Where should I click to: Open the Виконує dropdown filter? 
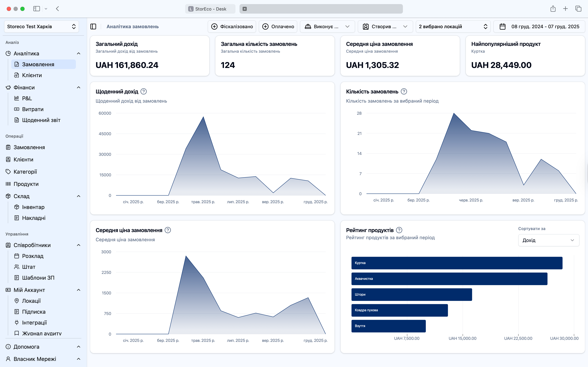[x=327, y=27]
